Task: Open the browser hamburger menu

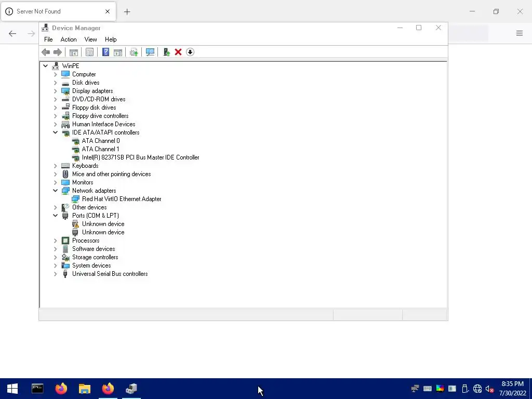Action: coord(520,33)
